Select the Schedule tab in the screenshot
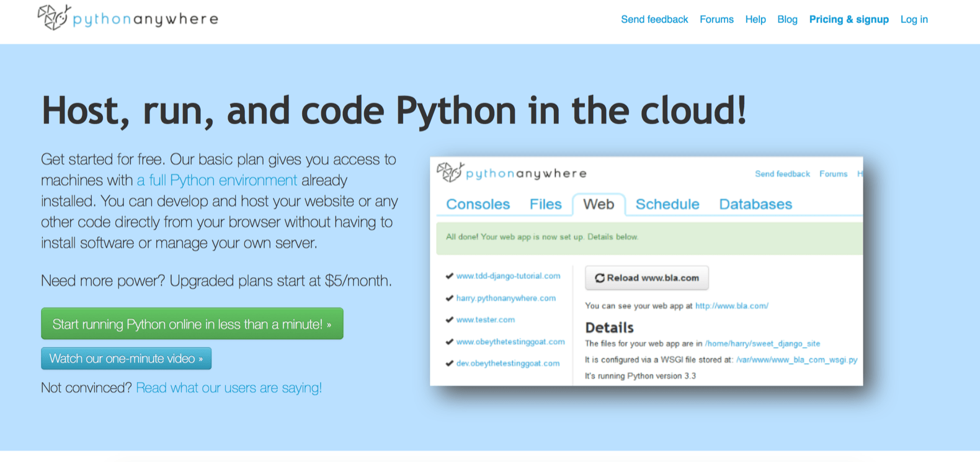Viewport: 980px width, 462px height. 667,204
